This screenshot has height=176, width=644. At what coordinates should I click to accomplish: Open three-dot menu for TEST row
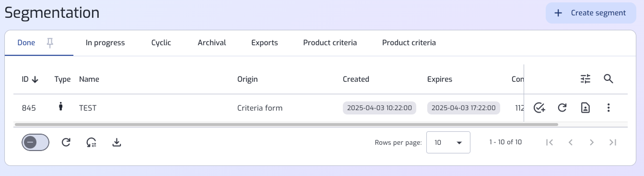(609, 108)
